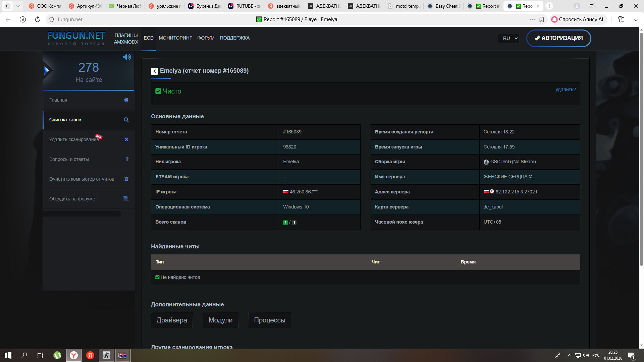644x362 pixels.
Task: Toggle the Процессы data section
Action: pyautogui.click(x=269, y=320)
